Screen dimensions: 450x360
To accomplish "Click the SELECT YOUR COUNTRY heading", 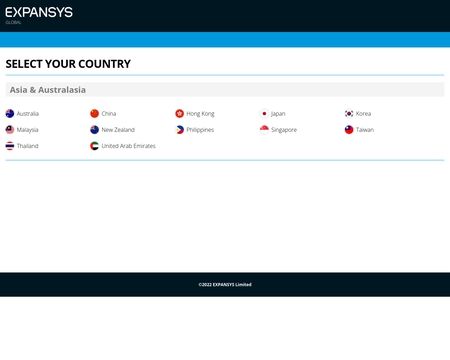I will (68, 64).
